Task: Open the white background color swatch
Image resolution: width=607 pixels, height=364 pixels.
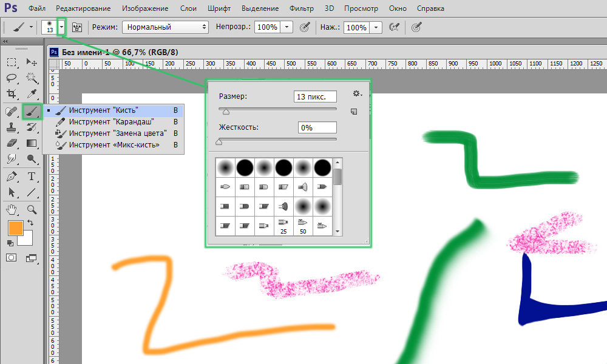Action: click(26, 240)
